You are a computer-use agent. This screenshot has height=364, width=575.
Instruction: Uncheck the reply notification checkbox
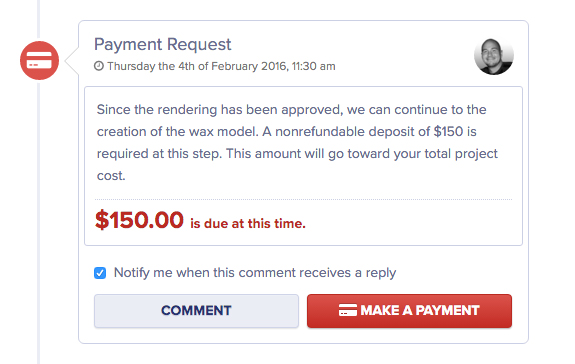pos(100,273)
